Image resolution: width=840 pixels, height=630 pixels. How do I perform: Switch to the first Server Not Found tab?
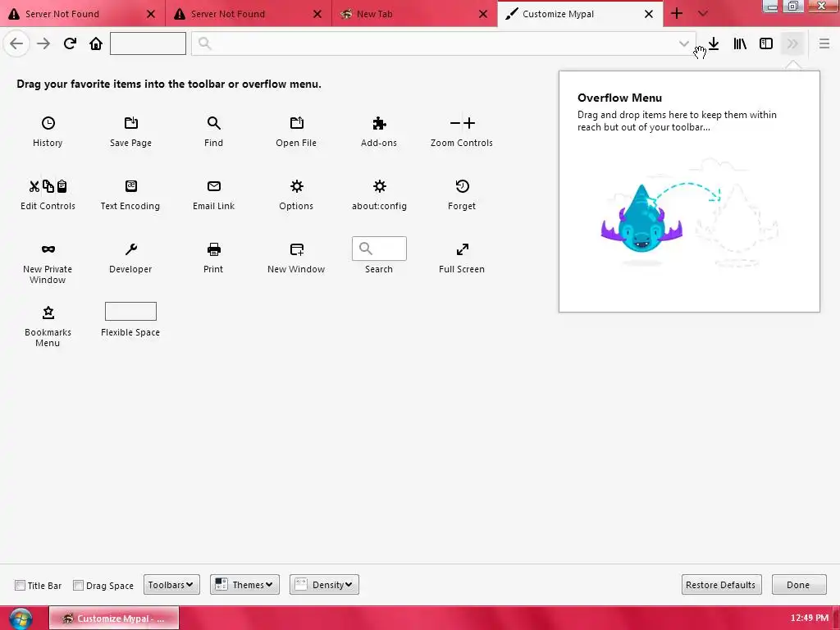(x=83, y=13)
